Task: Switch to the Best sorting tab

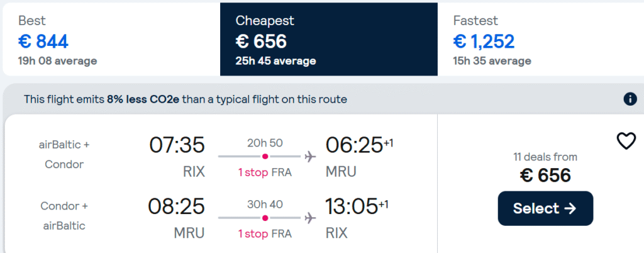Action: click(111, 40)
